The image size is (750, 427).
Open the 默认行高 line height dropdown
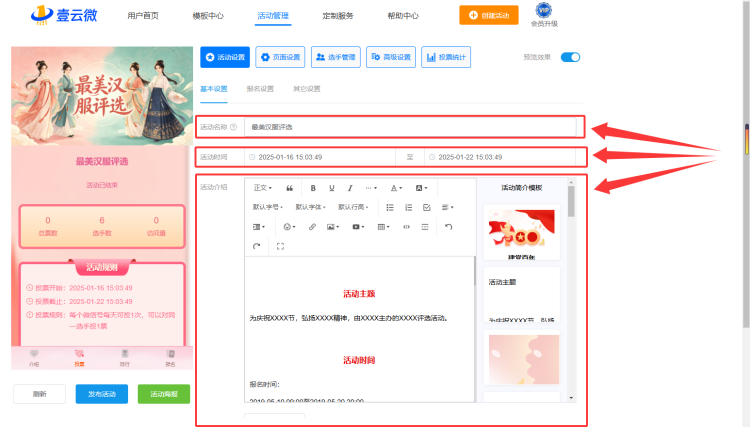pos(353,207)
